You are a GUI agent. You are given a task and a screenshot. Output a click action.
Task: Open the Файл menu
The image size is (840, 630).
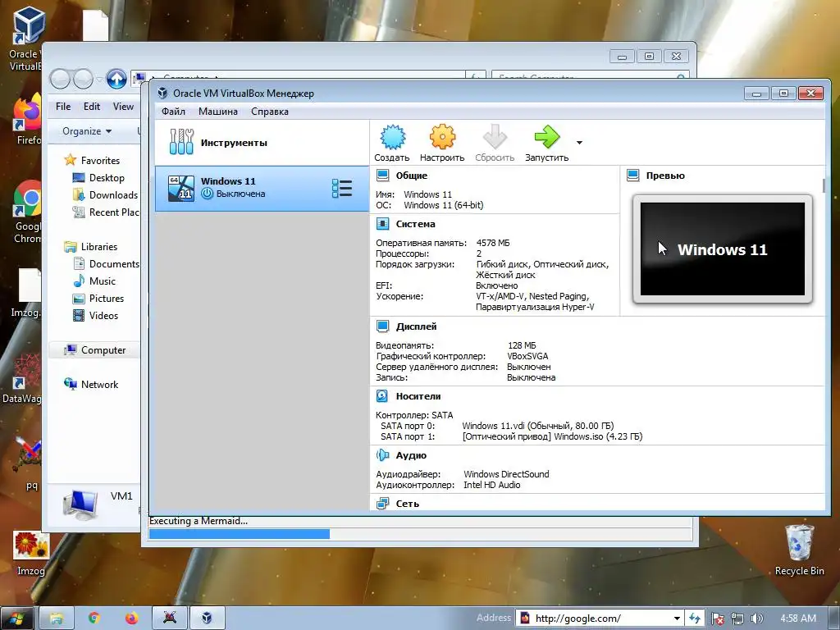[174, 112]
